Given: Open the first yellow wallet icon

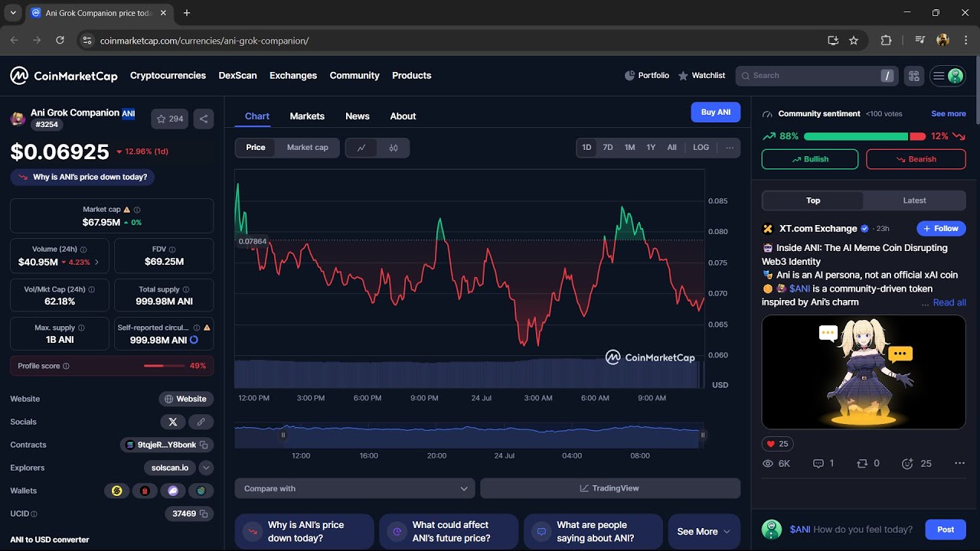Looking at the screenshot, I should [x=116, y=491].
